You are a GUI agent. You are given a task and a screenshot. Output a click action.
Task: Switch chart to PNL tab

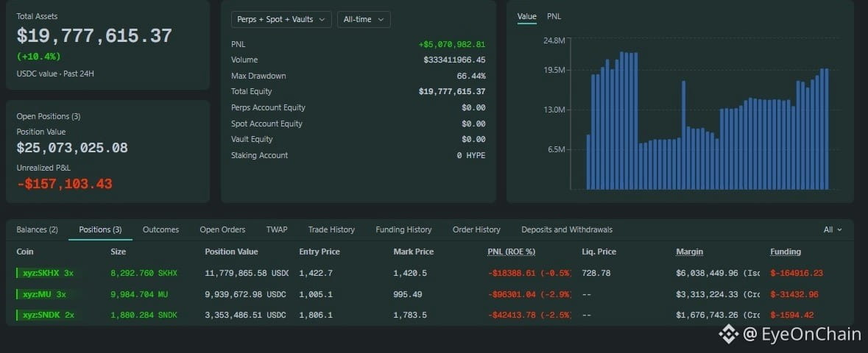pyautogui.click(x=554, y=17)
